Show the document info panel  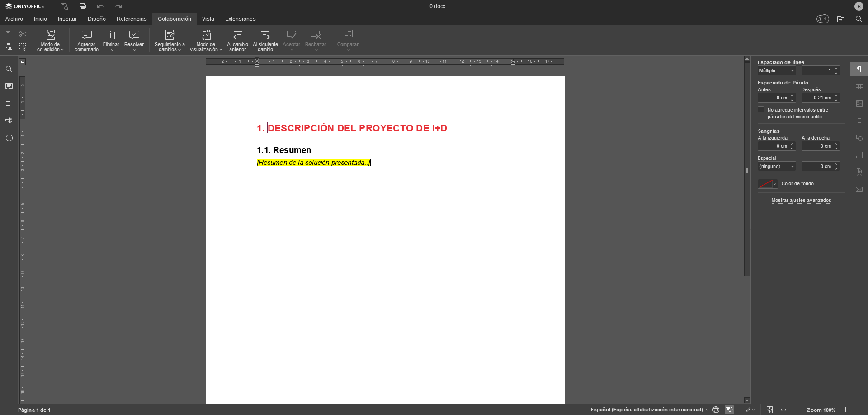[x=9, y=138]
